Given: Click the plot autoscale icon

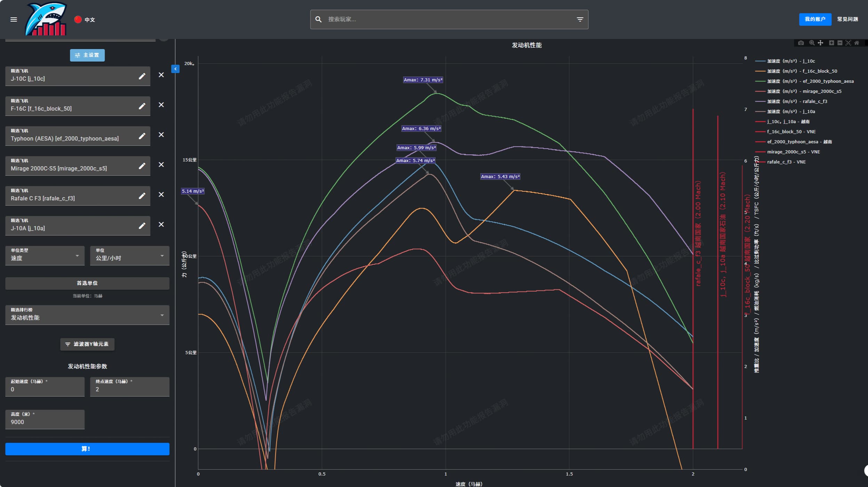Looking at the screenshot, I should pos(848,43).
